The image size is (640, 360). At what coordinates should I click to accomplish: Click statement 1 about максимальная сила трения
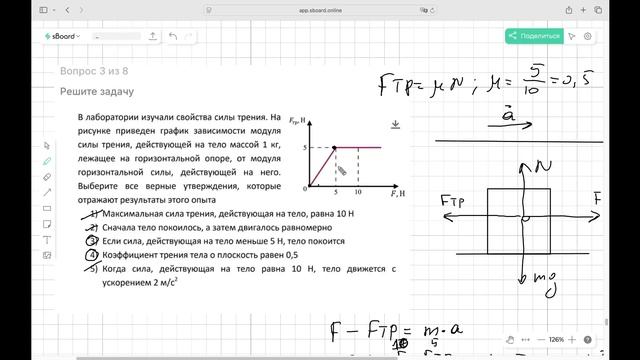click(228, 213)
